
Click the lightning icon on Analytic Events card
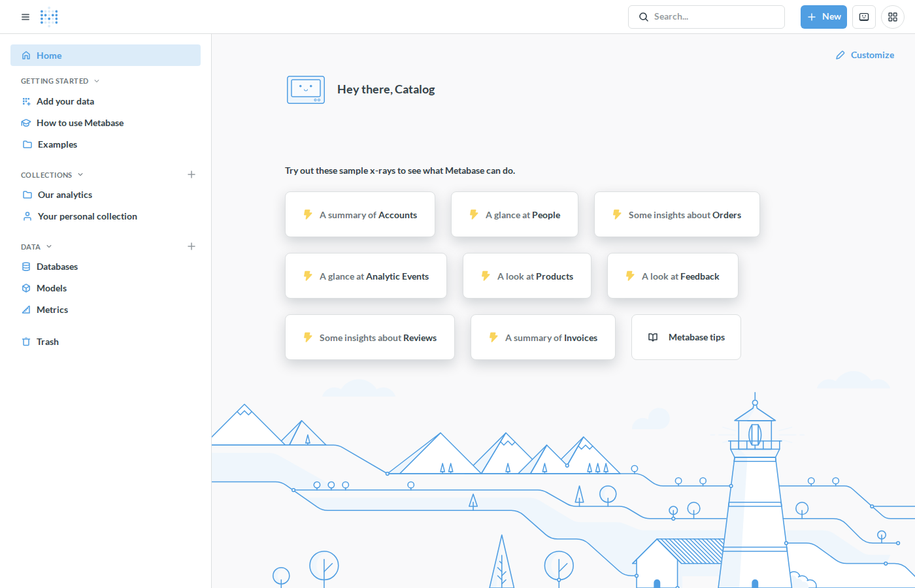[x=308, y=276]
